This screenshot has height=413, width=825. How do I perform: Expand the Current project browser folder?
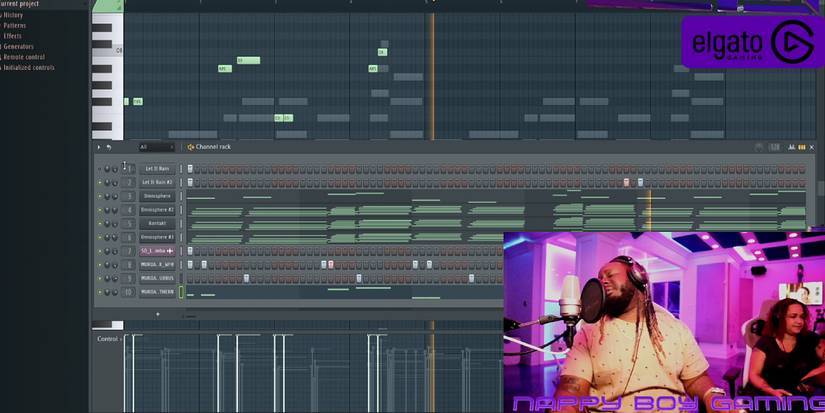pyautogui.click(x=20, y=4)
